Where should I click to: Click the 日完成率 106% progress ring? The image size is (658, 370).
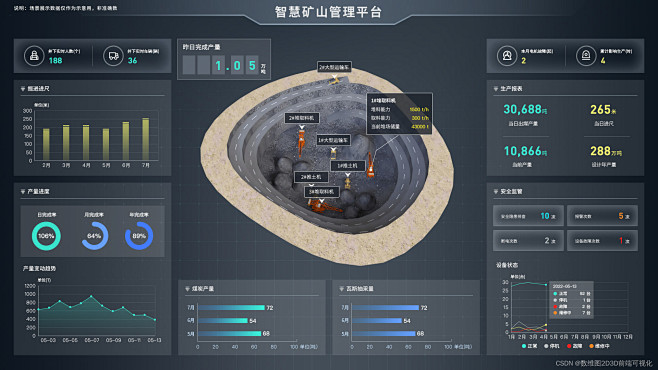pyautogui.click(x=46, y=236)
